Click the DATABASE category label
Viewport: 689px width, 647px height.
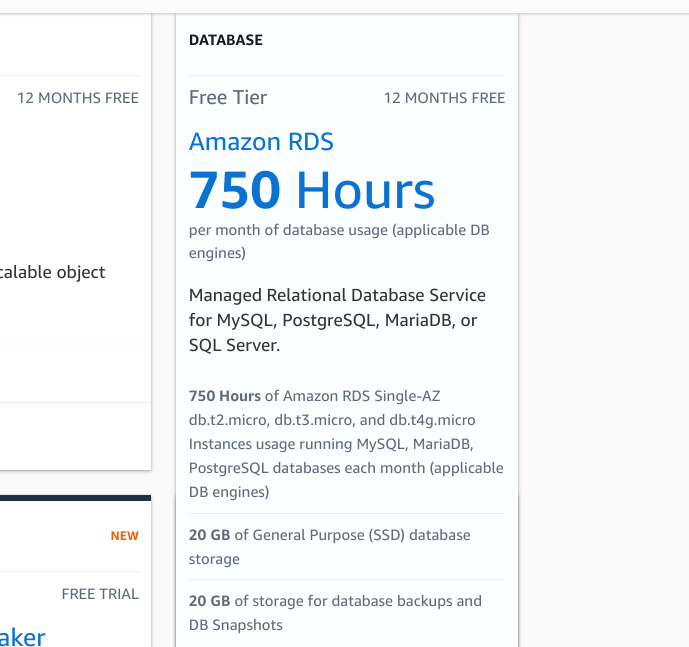tap(226, 41)
